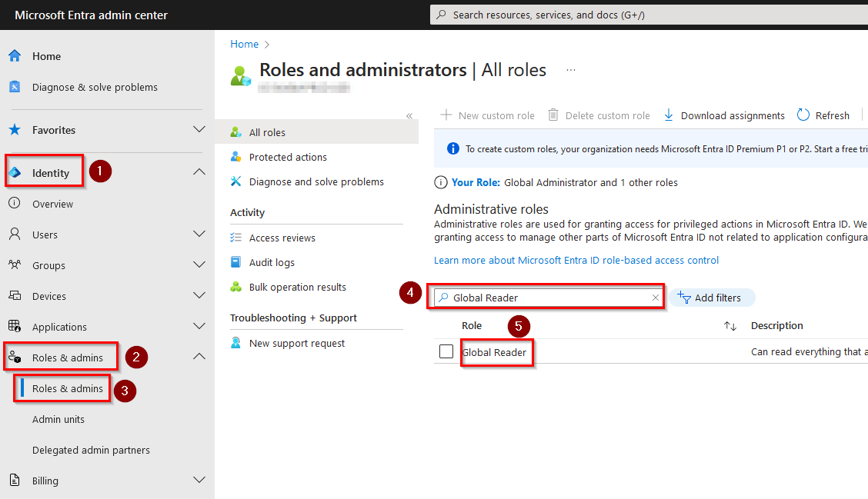
Task: Click the Access reviews checklist icon
Action: point(236,238)
